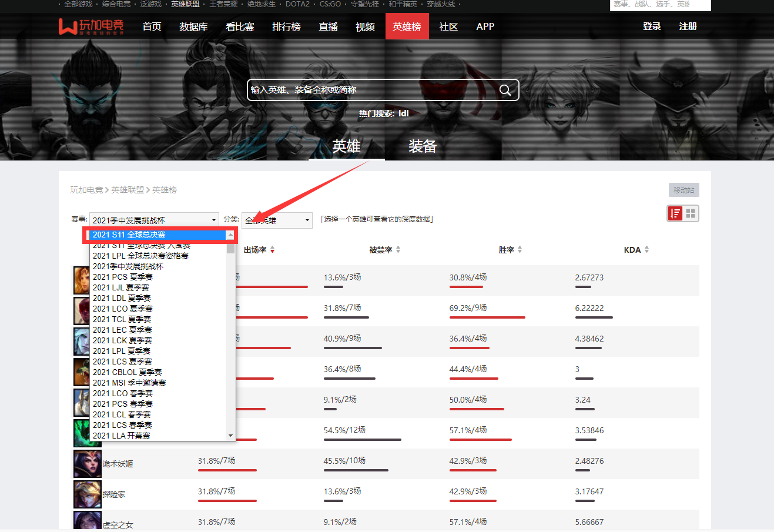Sort by KDA arrow icon

click(646, 250)
